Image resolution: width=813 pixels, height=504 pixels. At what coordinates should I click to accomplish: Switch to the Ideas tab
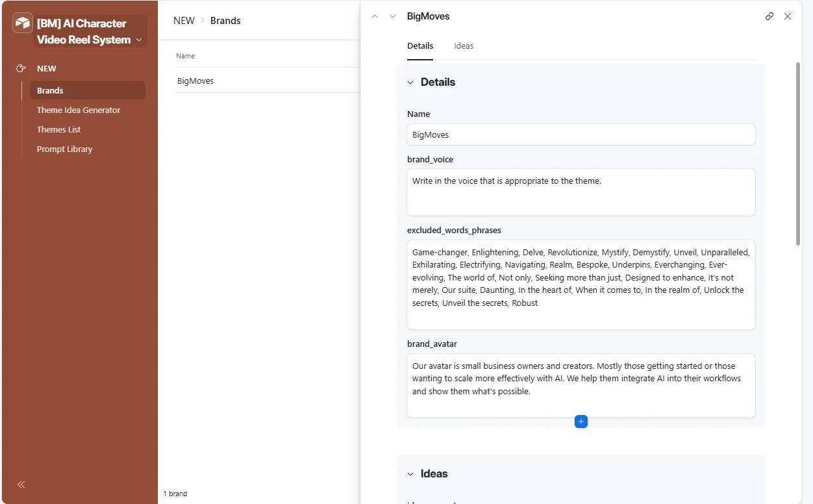click(x=464, y=46)
